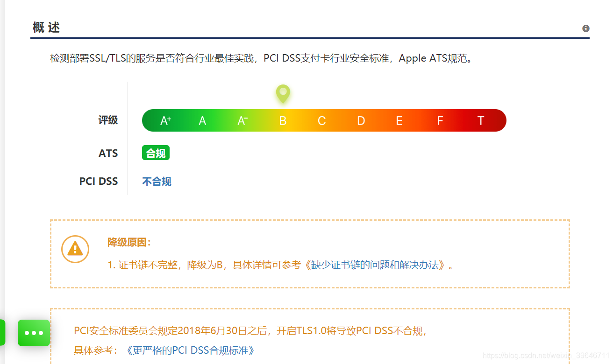Click the green 合规 ATS badge
This screenshot has width=613, height=364.
(x=156, y=153)
